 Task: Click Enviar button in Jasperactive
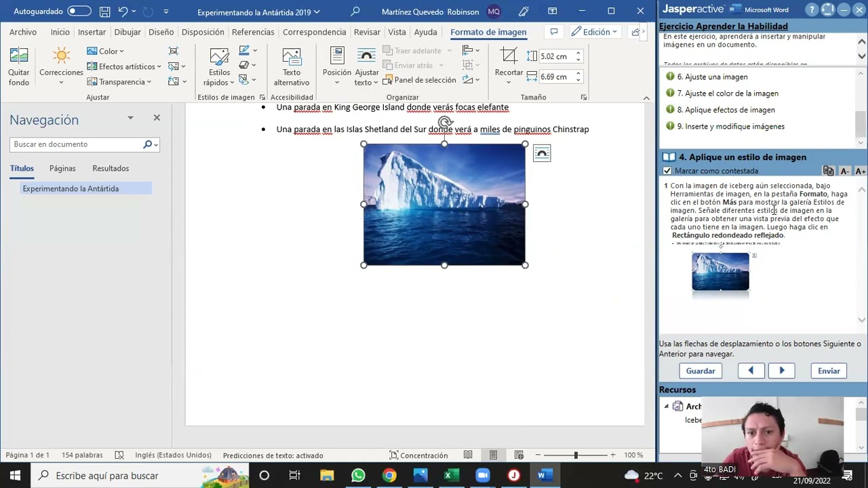(829, 371)
